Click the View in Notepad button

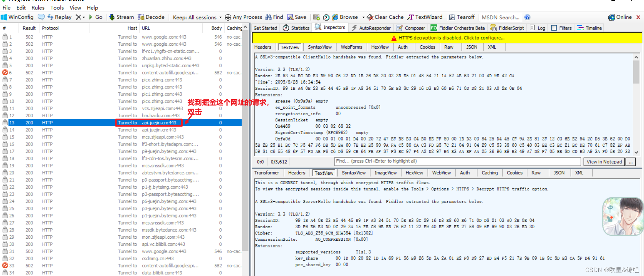pyautogui.click(x=604, y=162)
